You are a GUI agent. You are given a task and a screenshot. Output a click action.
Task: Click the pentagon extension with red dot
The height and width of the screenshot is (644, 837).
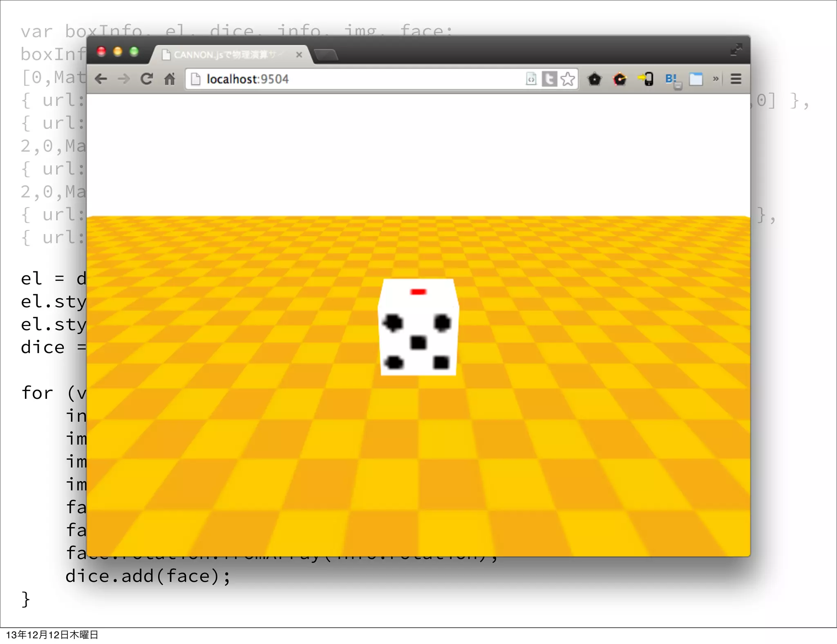(x=620, y=79)
